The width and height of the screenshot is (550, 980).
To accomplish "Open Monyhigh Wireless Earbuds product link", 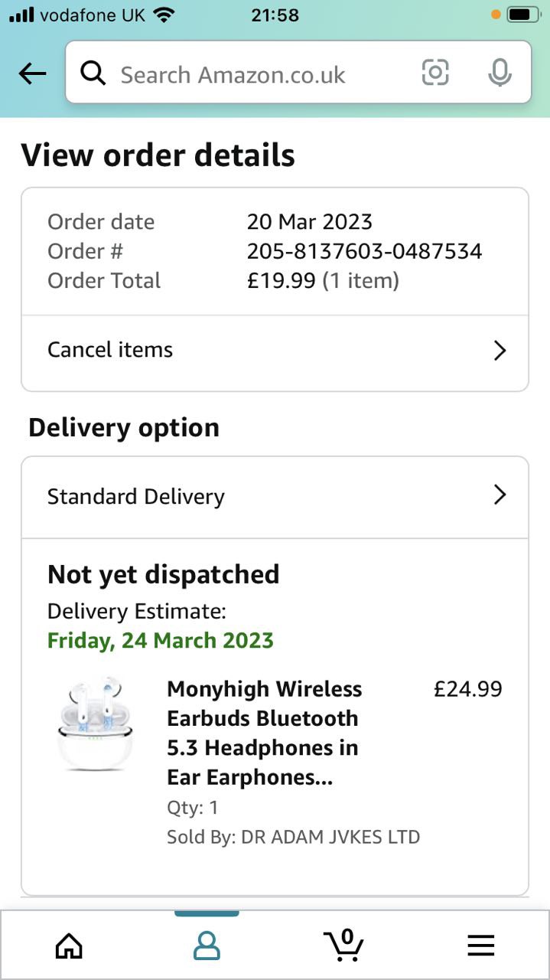I will point(264,733).
